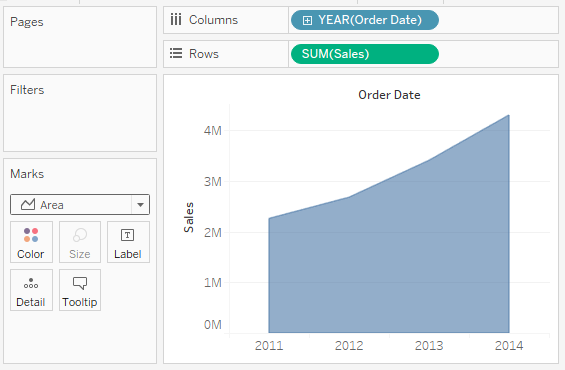Select the YEAR(Order Date) pill
The width and height of the screenshot is (565, 370).
[x=365, y=20]
